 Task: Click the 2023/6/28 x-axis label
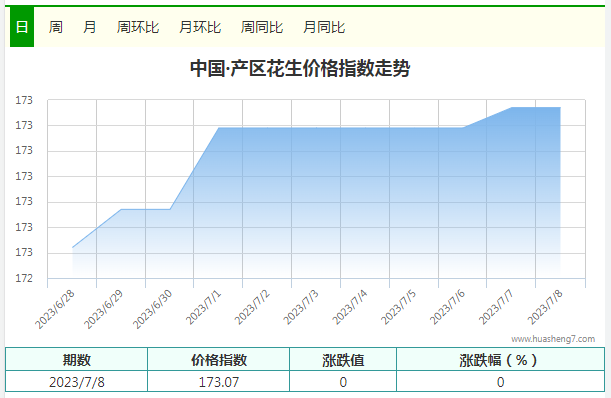pos(55,310)
